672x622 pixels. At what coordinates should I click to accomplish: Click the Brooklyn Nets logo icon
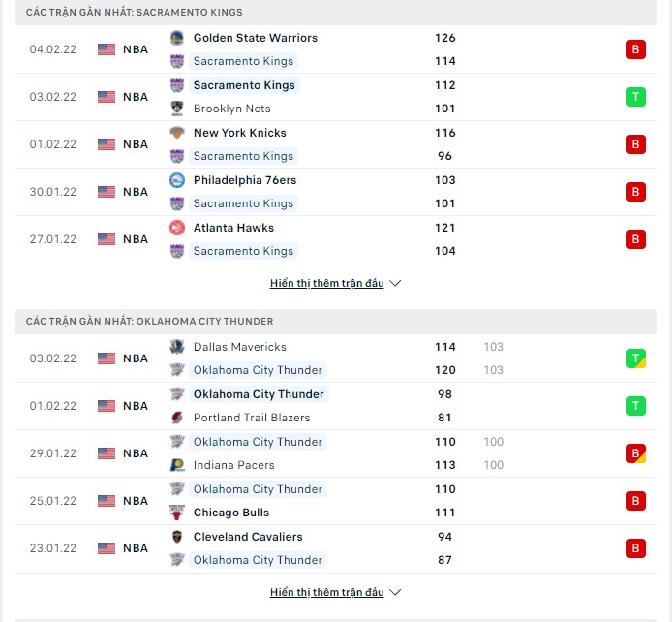click(177, 109)
